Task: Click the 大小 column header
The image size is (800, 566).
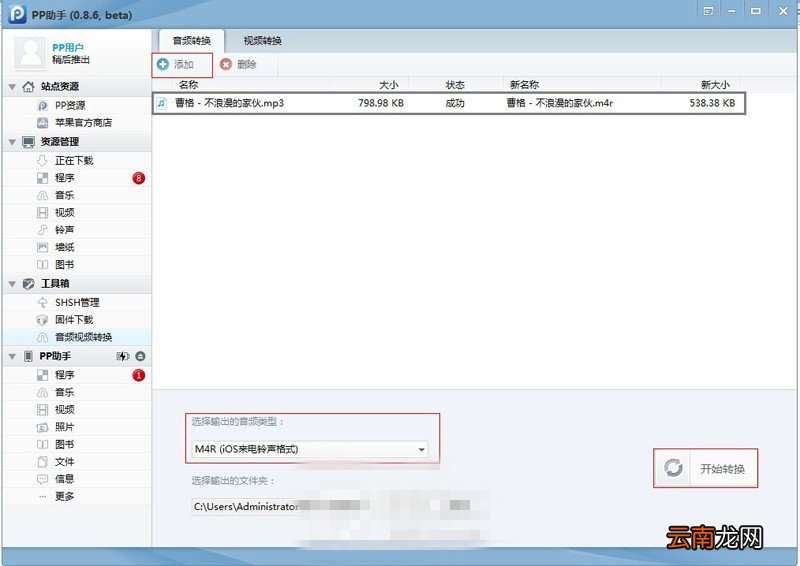Action: (389, 85)
